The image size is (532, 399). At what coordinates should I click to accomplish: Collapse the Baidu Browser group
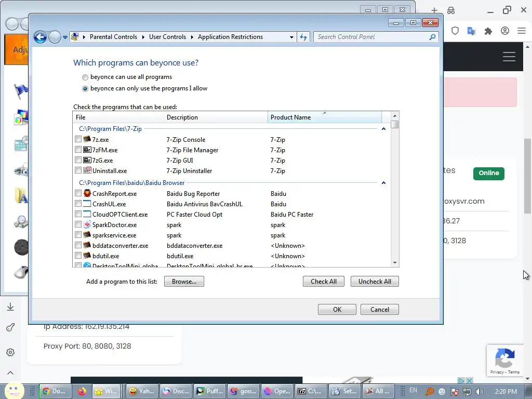384,182
